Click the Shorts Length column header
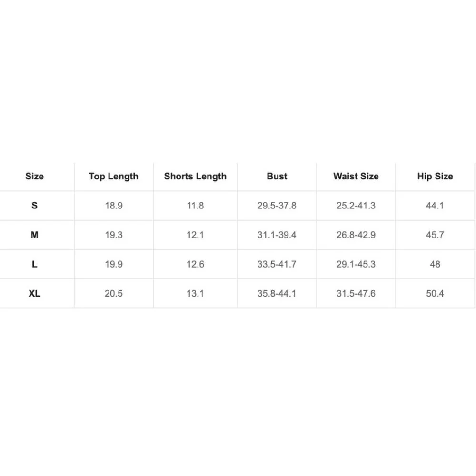The height and width of the screenshot is (476, 476). pyautogui.click(x=195, y=177)
